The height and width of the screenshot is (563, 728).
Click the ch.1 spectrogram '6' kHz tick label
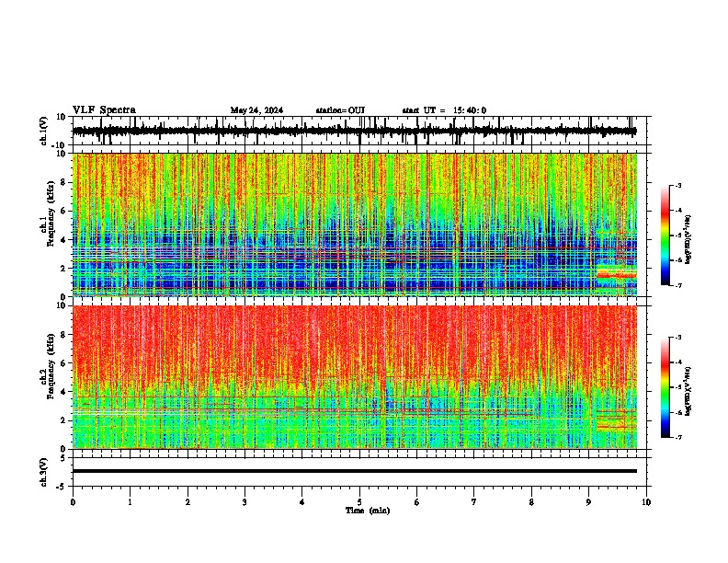tap(63, 211)
